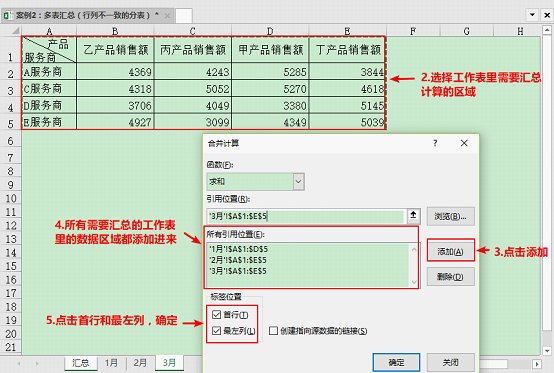This screenshot has height=373, width=554.
Task: Open the workbook window dropdown arrow at top right
Action: click(x=532, y=15)
